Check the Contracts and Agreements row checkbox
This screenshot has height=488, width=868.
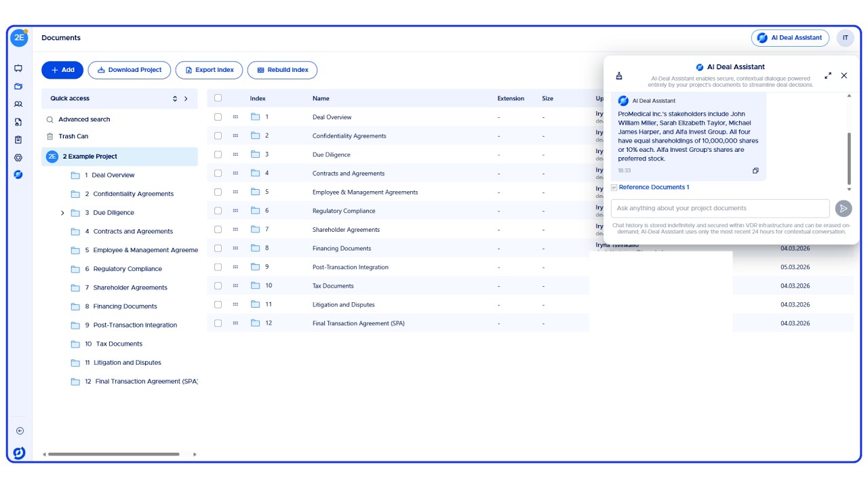pyautogui.click(x=218, y=173)
